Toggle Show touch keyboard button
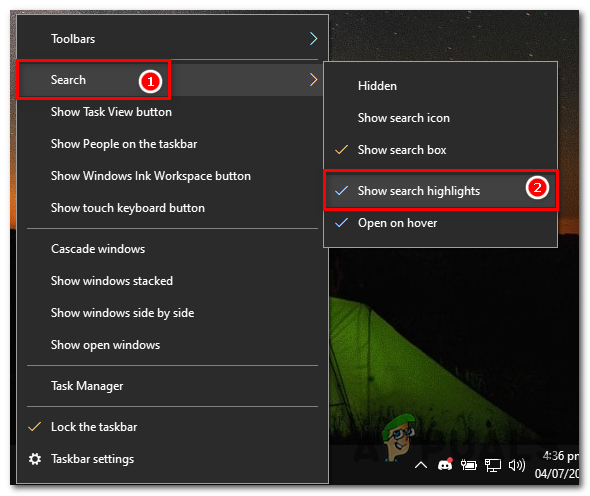 (172, 208)
